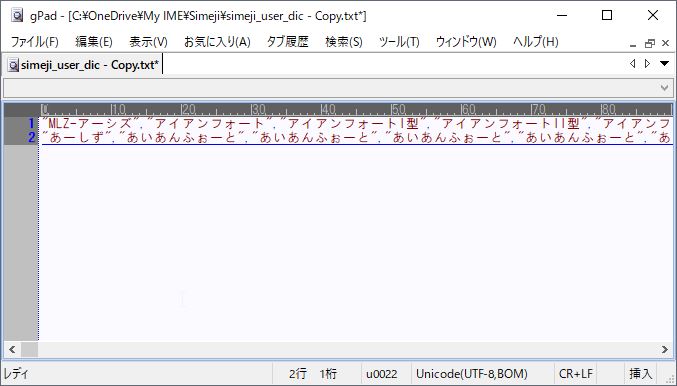Open the 編集(E) menu
The image size is (677, 386).
pyautogui.click(x=94, y=42)
